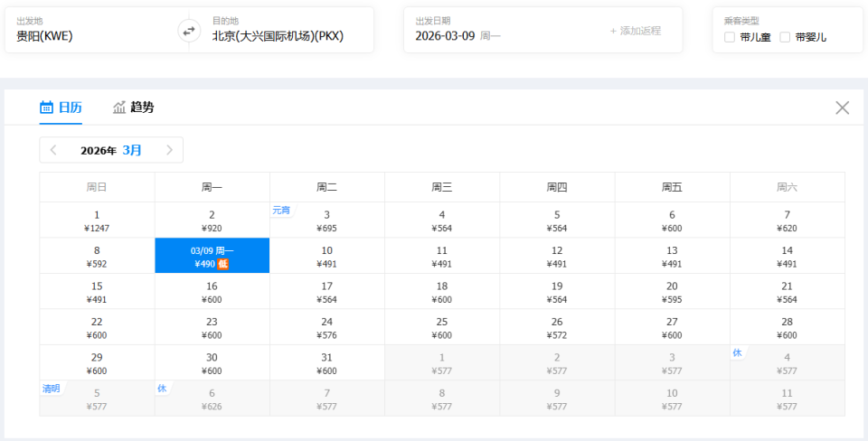
Task: Close the price calendar panel
Action: tap(842, 108)
